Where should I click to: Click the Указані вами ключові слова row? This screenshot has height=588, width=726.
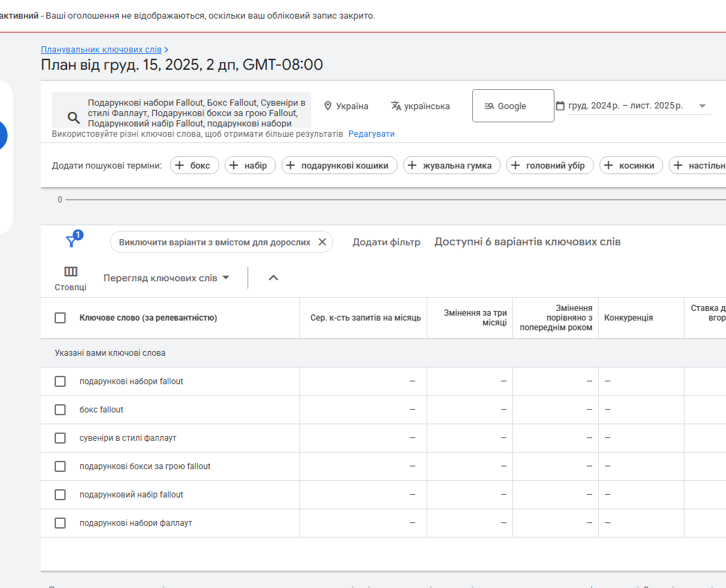point(383,353)
